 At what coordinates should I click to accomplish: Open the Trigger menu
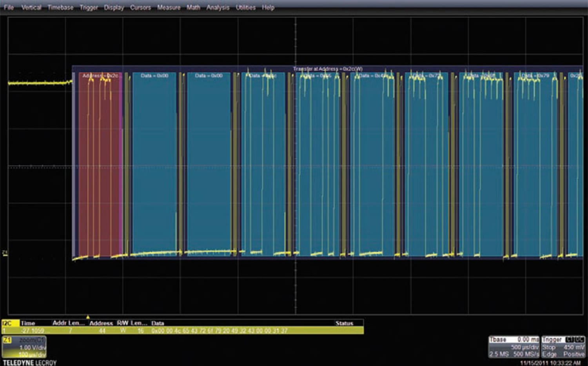tap(88, 7)
